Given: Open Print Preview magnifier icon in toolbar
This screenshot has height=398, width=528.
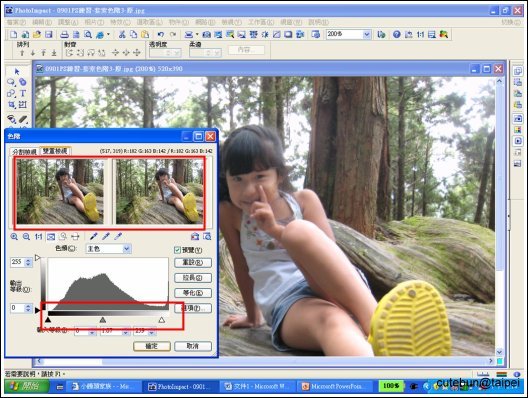Looking at the screenshot, I should click(88, 34).
